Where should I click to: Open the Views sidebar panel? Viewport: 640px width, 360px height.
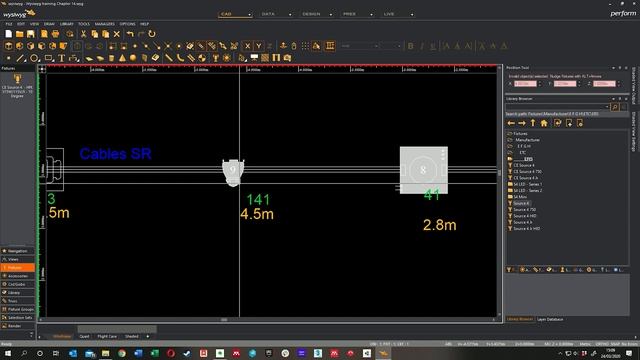(x=18, y=259)
